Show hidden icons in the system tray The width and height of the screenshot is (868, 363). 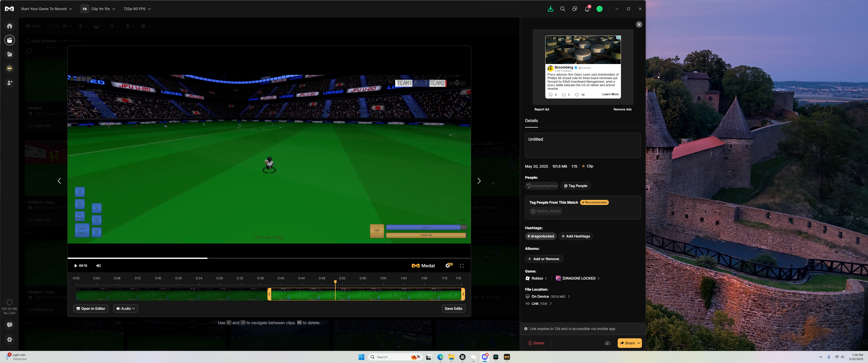(821, 357)
